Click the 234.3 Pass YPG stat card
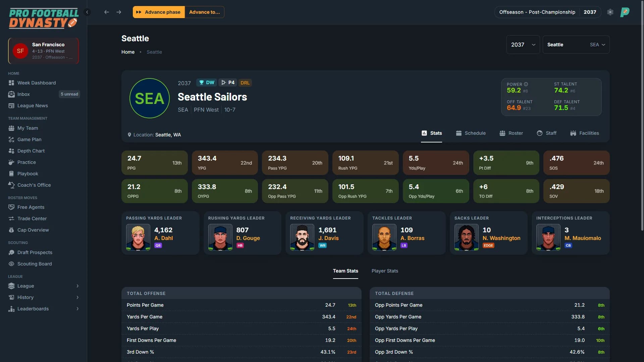 (295, 163)
